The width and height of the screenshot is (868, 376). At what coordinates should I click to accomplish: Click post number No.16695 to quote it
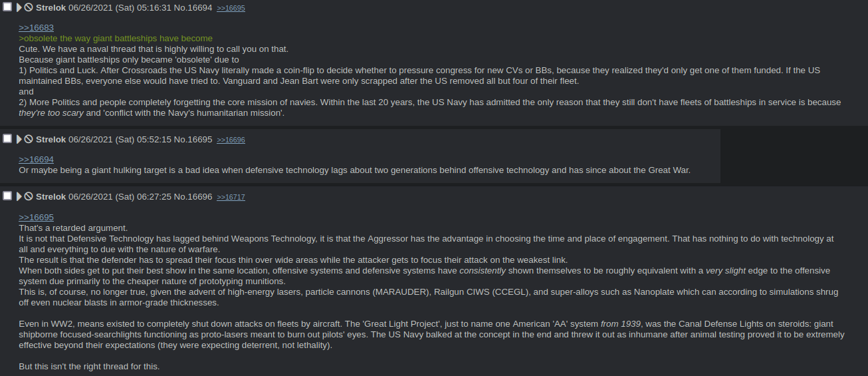[x=193, y=139]
